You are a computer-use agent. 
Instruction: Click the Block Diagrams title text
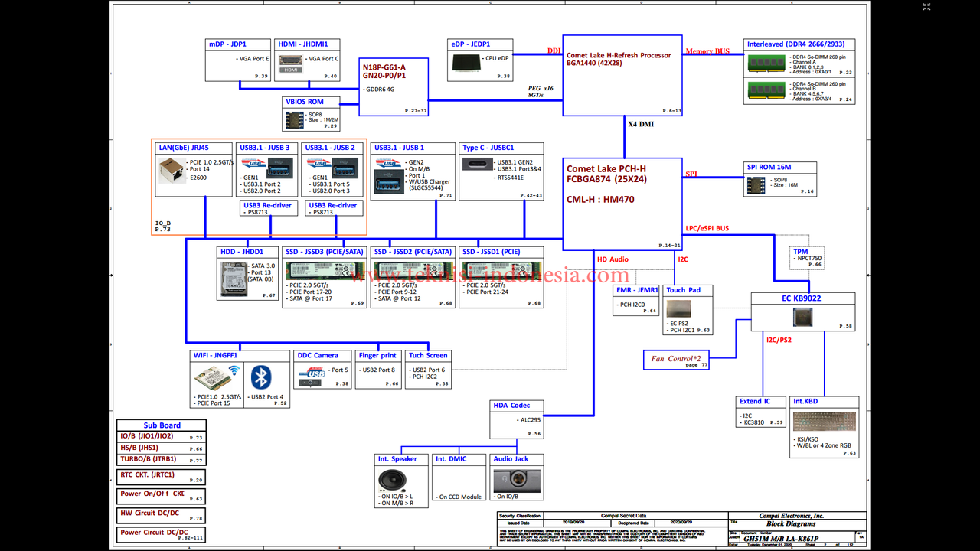(x=791, y=524)
